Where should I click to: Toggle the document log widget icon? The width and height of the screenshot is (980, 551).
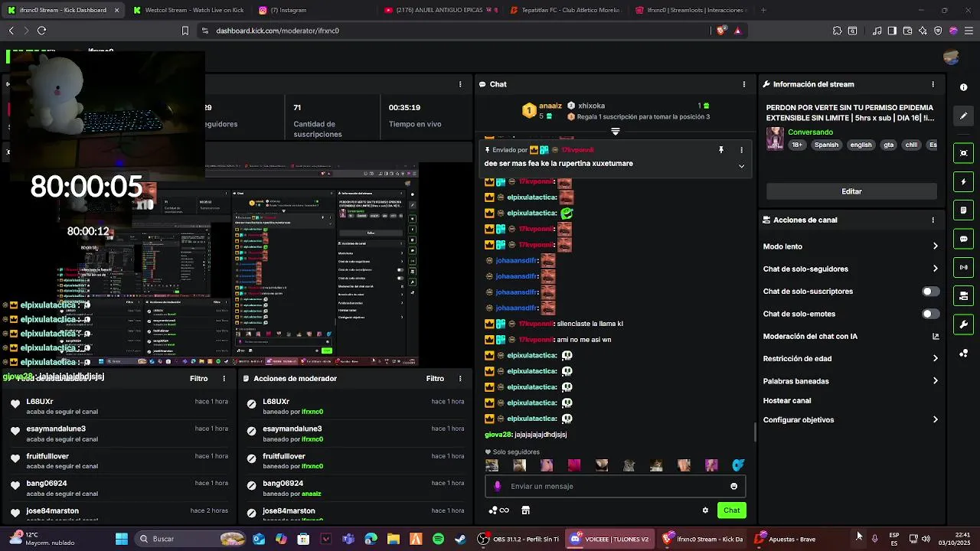(964, 210)
